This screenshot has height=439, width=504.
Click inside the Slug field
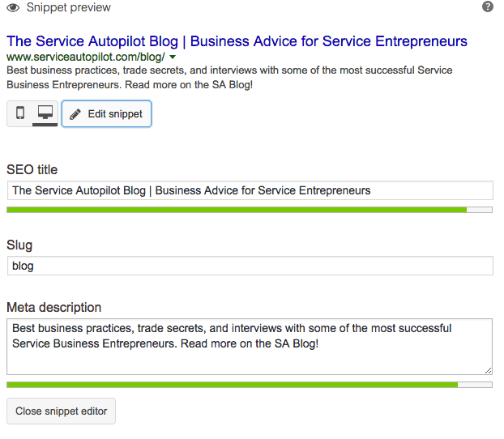250,266
